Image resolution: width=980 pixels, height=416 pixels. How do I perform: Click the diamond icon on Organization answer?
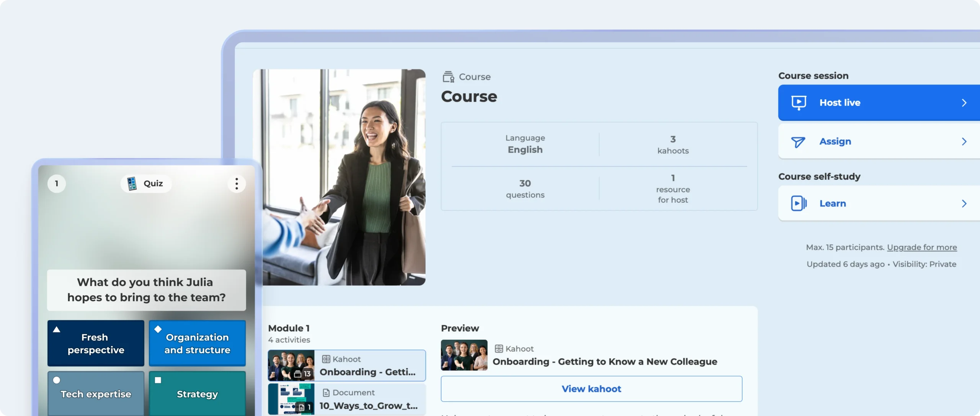click(x=158, y=329)
